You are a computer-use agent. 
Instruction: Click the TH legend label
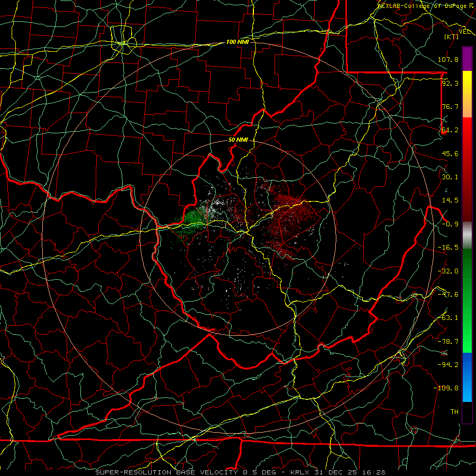pyautogui.click(x=454, y=412)
